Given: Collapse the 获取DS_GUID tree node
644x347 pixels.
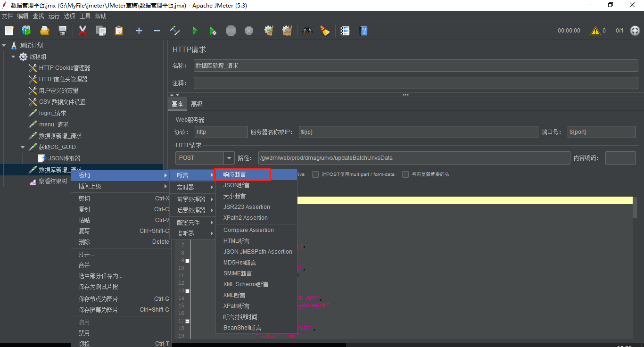Looking at the screenshot, I should (x=23, y=147).
